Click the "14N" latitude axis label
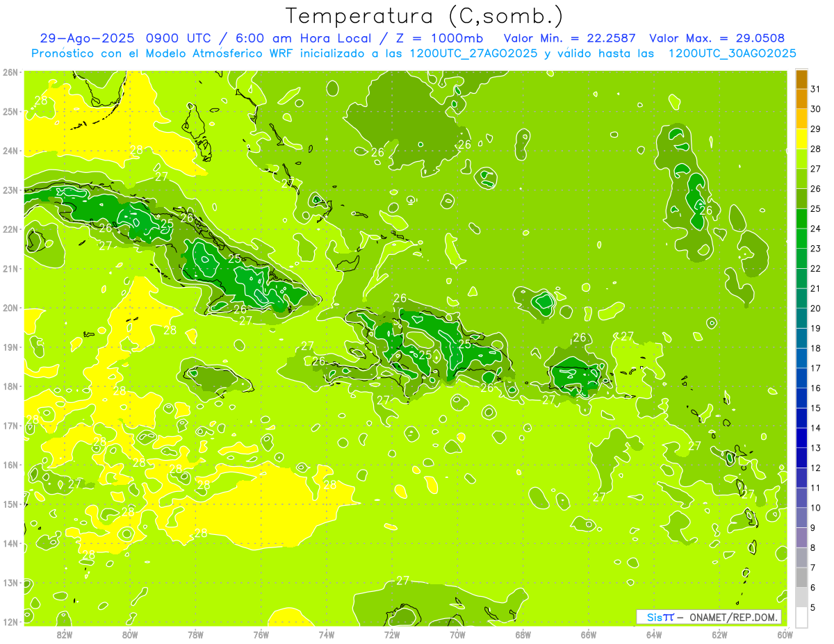This screenshot has height=644, width=834. (x=10, y=543)
